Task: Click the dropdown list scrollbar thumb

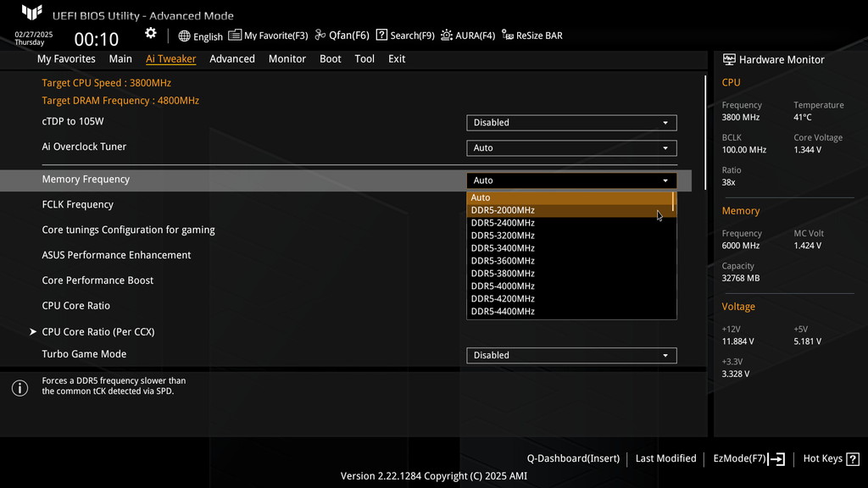Action: click(x=673, y=202)
